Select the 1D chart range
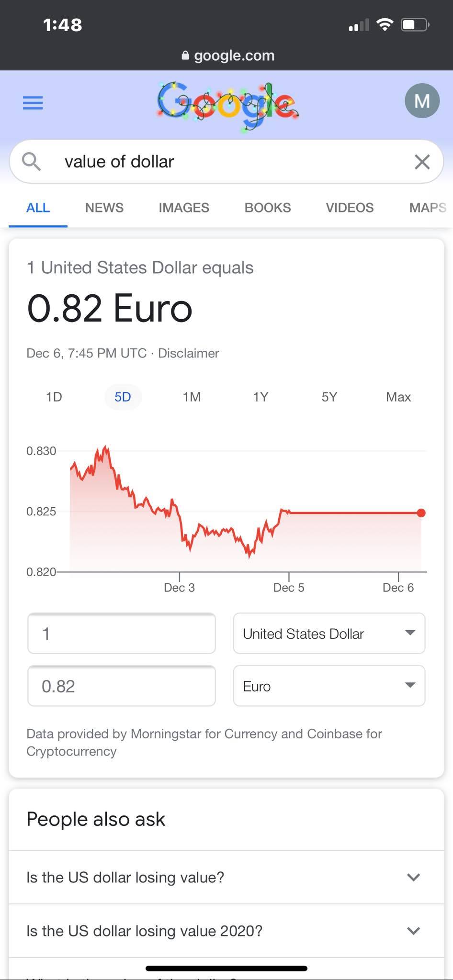Viewport: 453px width, 980px height. click(54, 397)
